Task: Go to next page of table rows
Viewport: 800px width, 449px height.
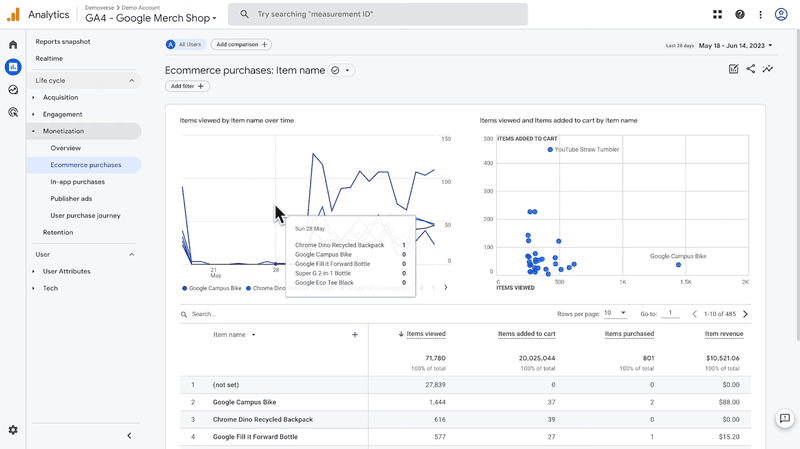Action: click(745, 314)
